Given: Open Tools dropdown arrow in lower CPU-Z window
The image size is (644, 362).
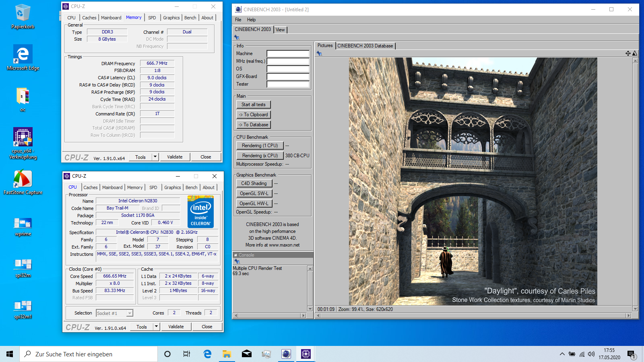Looking at the screenshot, I should click(x=156, y=327).
